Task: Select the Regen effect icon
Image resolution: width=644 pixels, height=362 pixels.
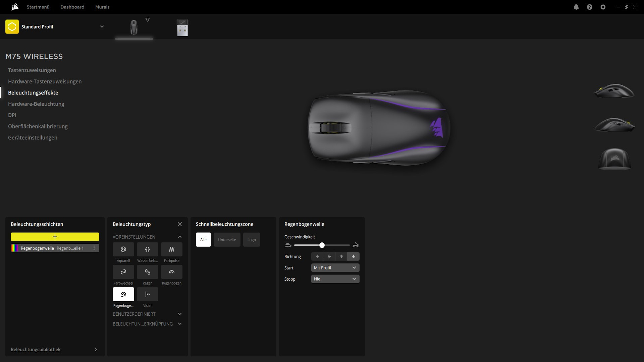Action: click(147, 272)
